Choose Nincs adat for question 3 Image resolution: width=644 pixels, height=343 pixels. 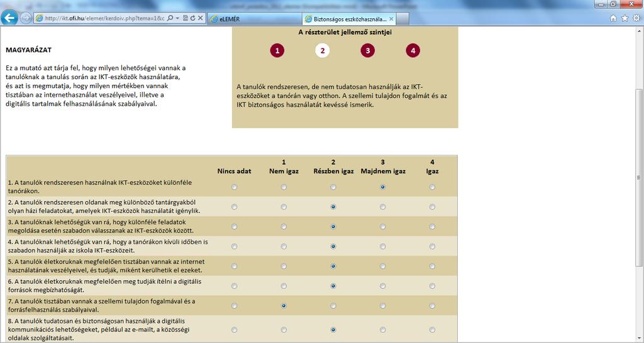click(234, 227)
